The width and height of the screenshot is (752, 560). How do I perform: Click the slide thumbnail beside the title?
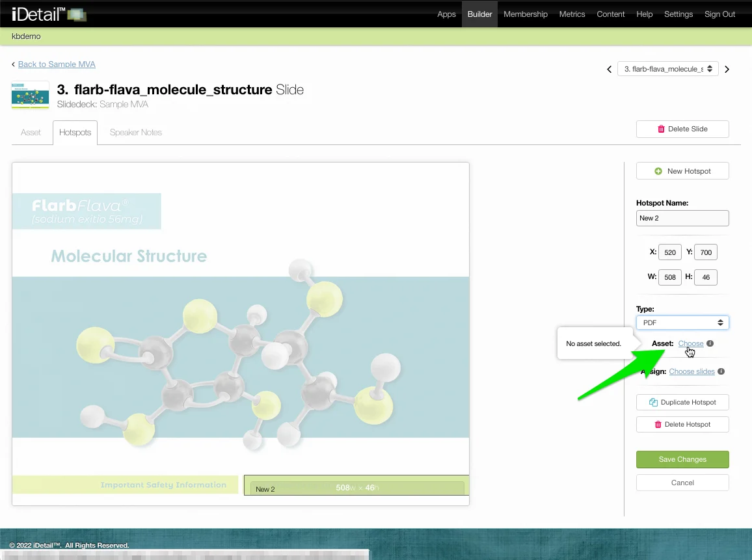(x=30, y=95)
